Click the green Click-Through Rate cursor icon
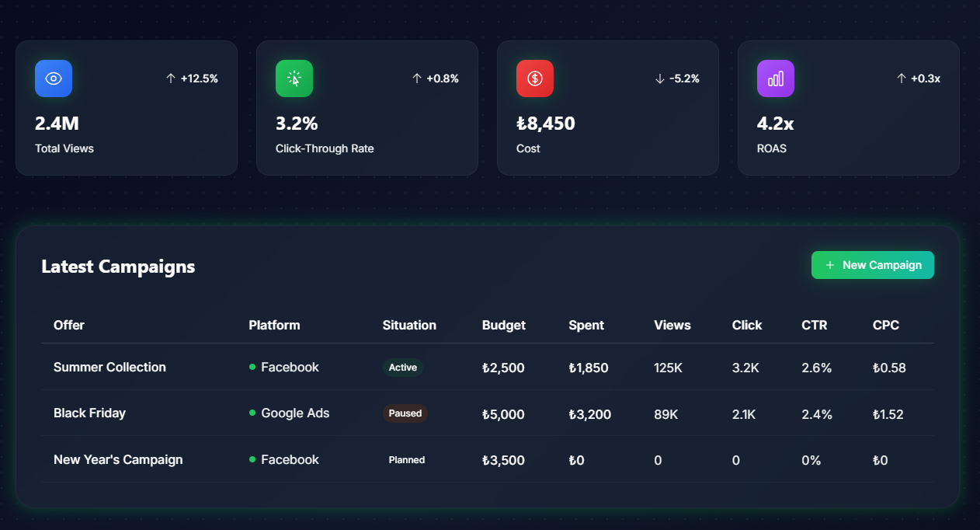This screenshot has height=530, width=980. [294, 78]
